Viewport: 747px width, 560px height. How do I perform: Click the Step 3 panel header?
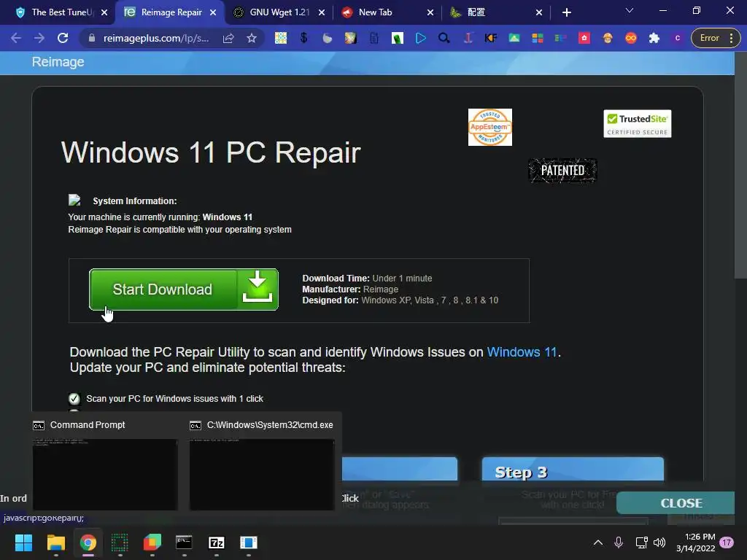pos(573,469)
